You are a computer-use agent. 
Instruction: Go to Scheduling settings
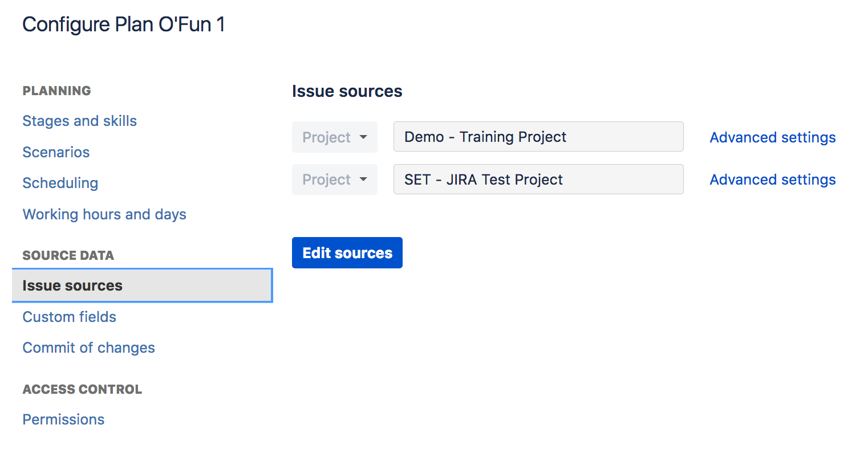60,183
